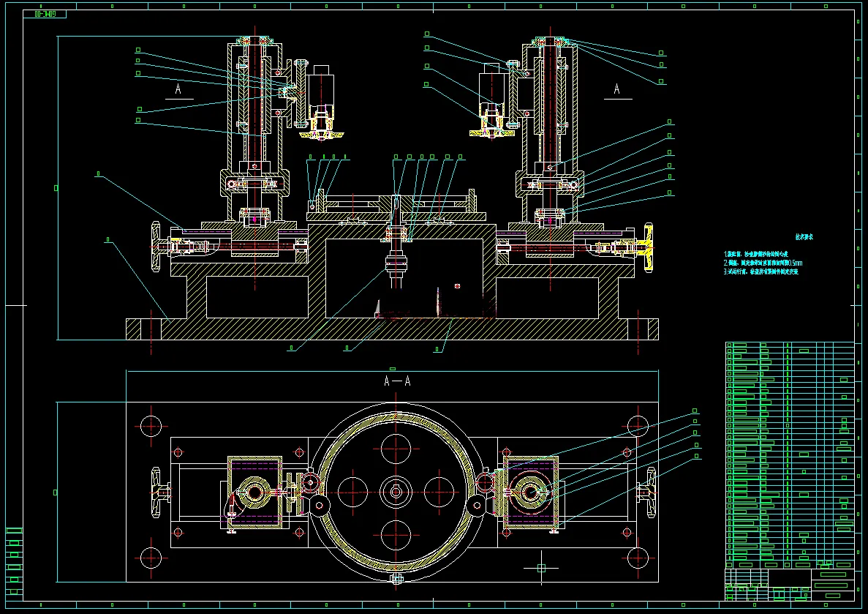Select the center shaft hole in the plan view

tap(396, 492)
